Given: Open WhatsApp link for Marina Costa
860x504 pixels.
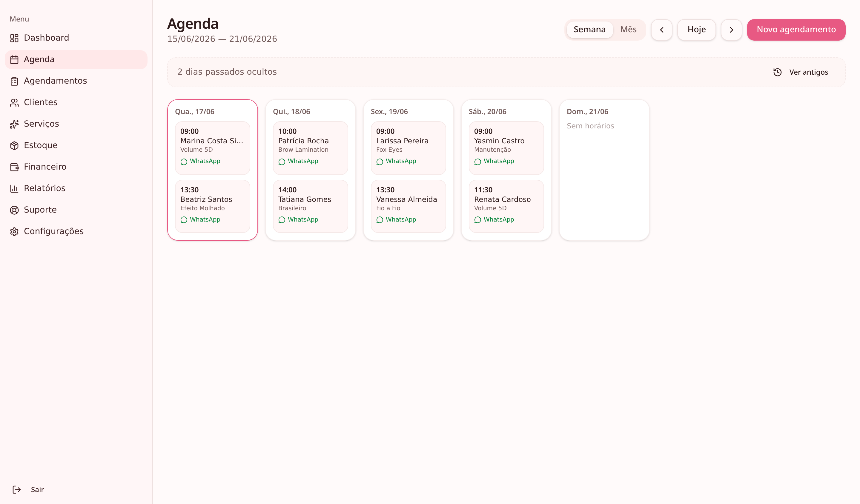Looking at the screenshot, I should (x=200, y=162).
